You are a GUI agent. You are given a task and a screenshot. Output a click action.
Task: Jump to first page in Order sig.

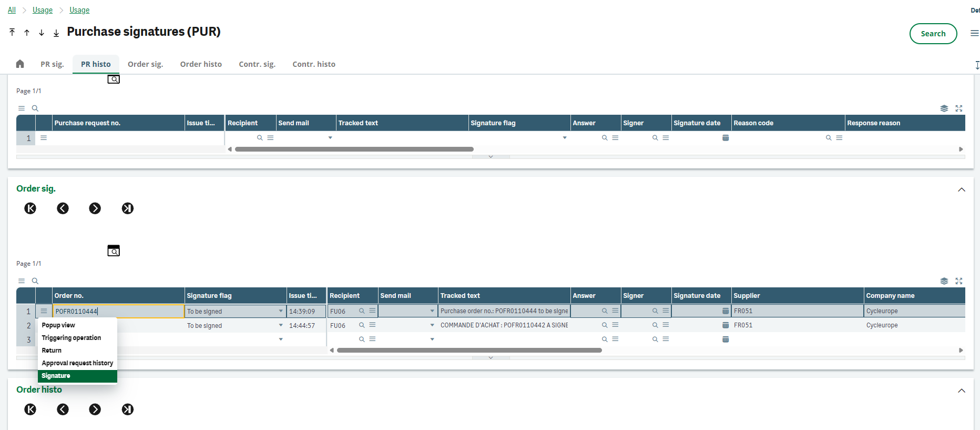30,208
